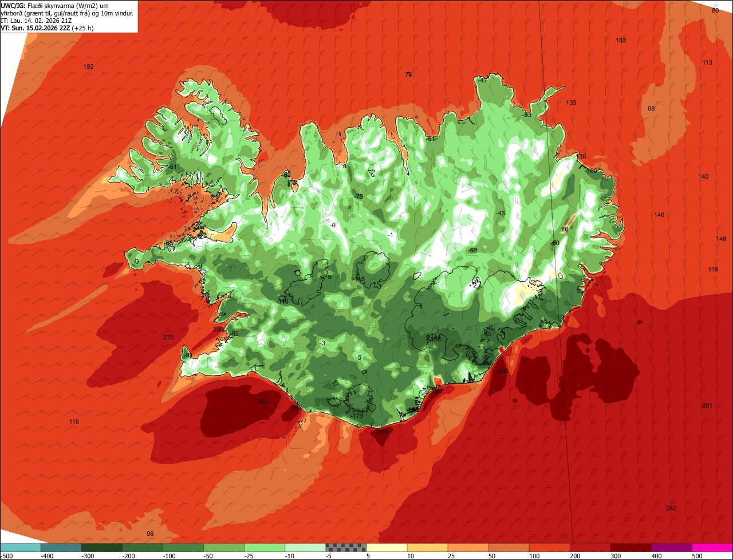Click the map value '76'
The width and height of the screenshot is (733, 560).
564,229
